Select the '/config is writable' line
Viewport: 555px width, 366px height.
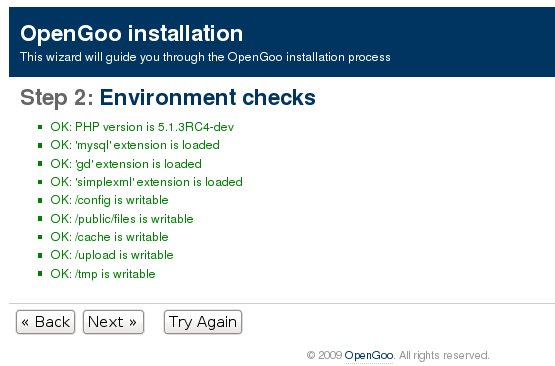pyautogui.click(x=109, y=200)
